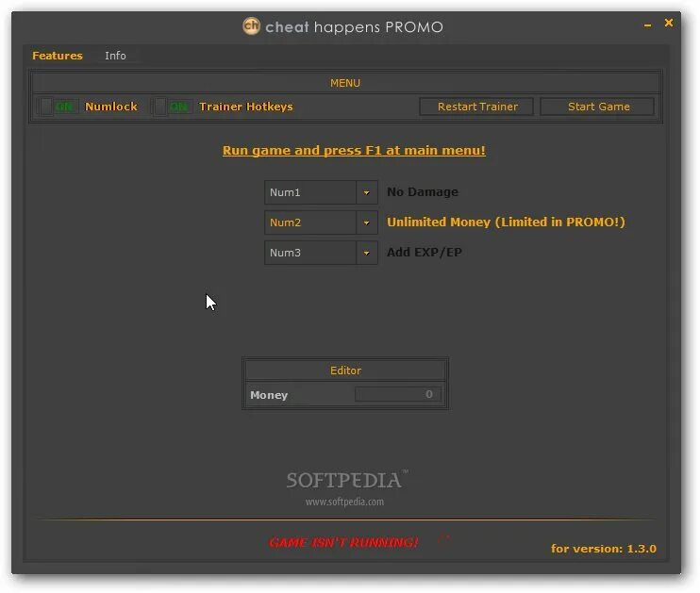Click the Trainer Hotkeys label text

(246, 107)
